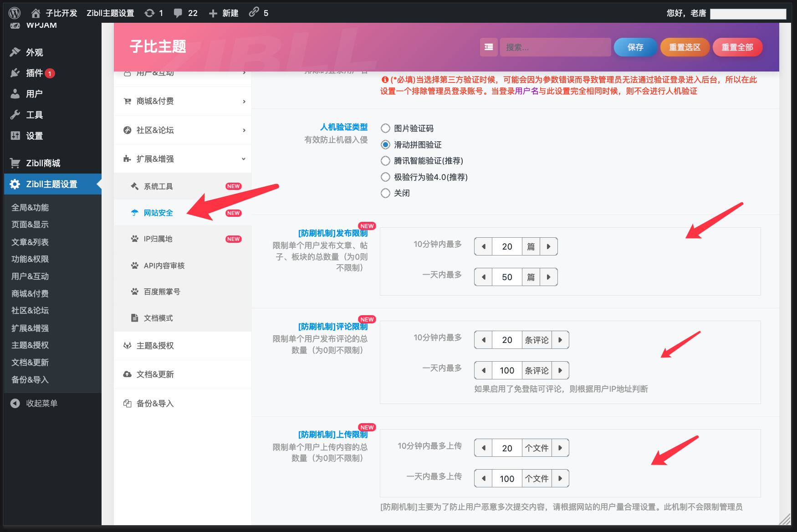Viewport: 797px width, 532px height.
Task: Click the updates refresh icon in admin bar
Action: click(150, 12)
